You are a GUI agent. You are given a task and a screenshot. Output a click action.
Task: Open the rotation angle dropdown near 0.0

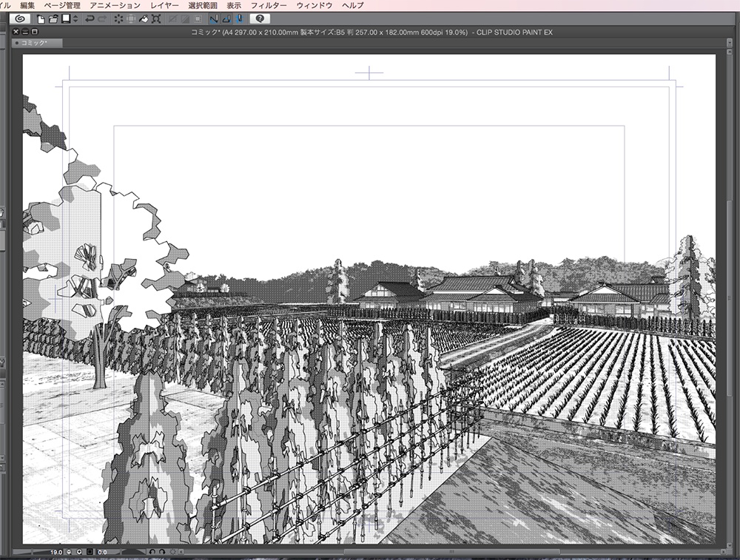pyautogui.click(x=101, y=551)
